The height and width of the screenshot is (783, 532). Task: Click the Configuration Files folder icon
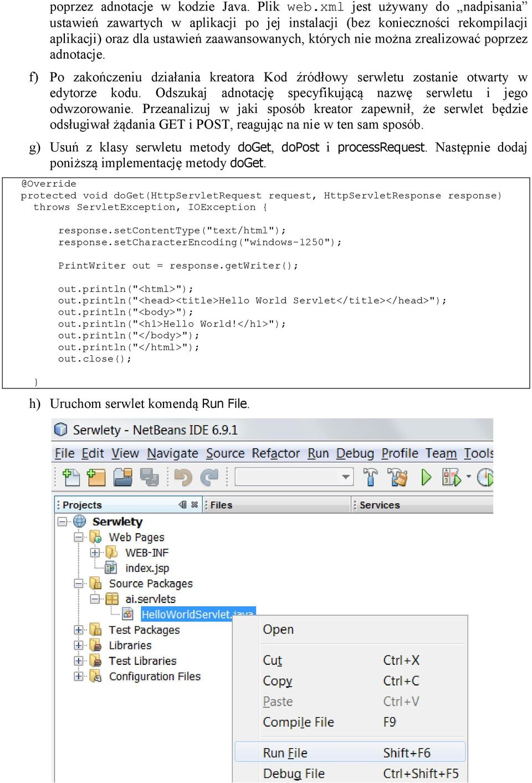coord(96,676)
